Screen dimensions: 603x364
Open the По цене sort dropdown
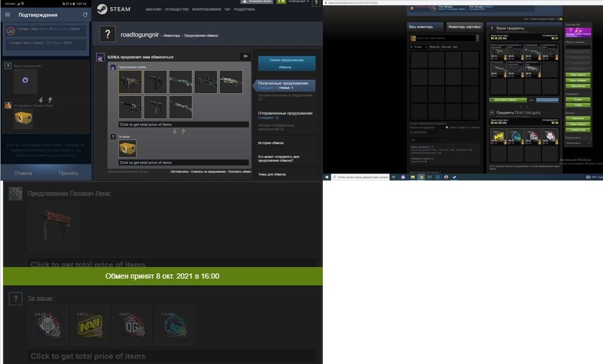pyautogui.click(x=419, y=47)
